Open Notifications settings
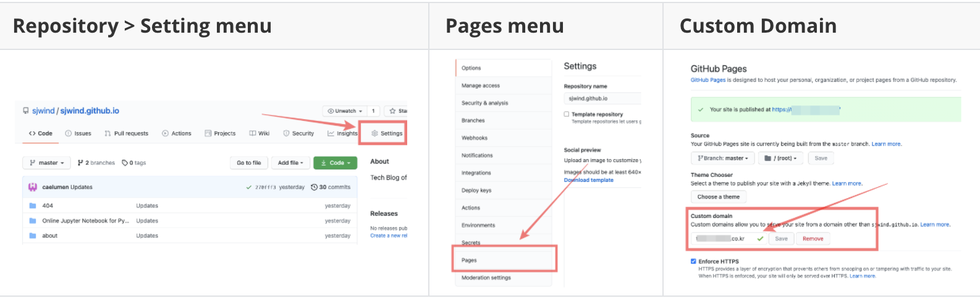 click(x=503, y=155)
